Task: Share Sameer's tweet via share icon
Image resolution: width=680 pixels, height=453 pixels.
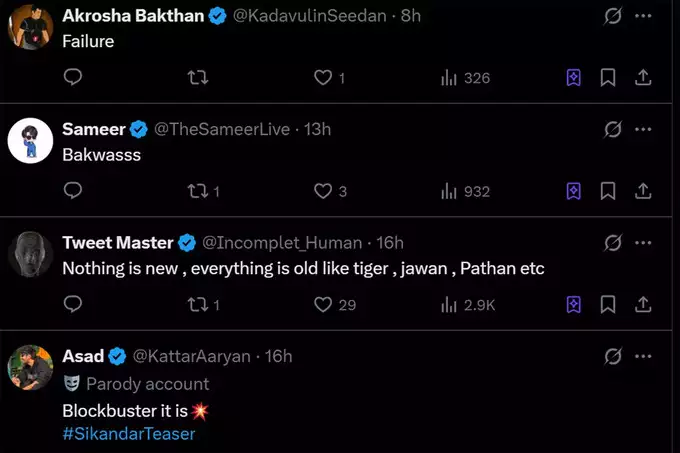Action: (643, 190)
